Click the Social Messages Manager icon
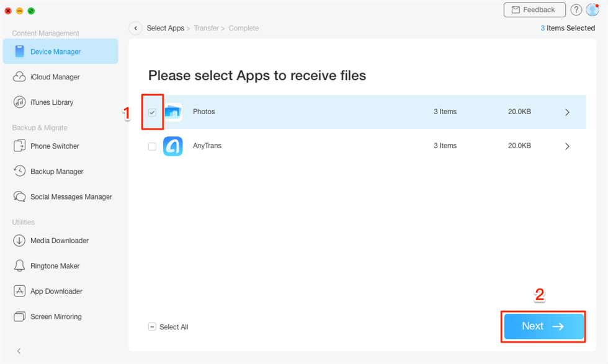 (19, 197)
